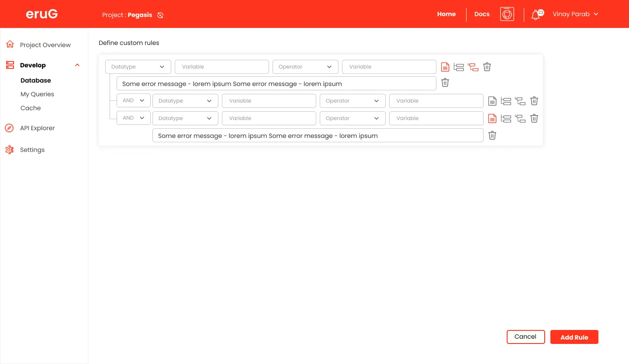Delete the bottom error message using trash icon

click(x=492, y=136)
